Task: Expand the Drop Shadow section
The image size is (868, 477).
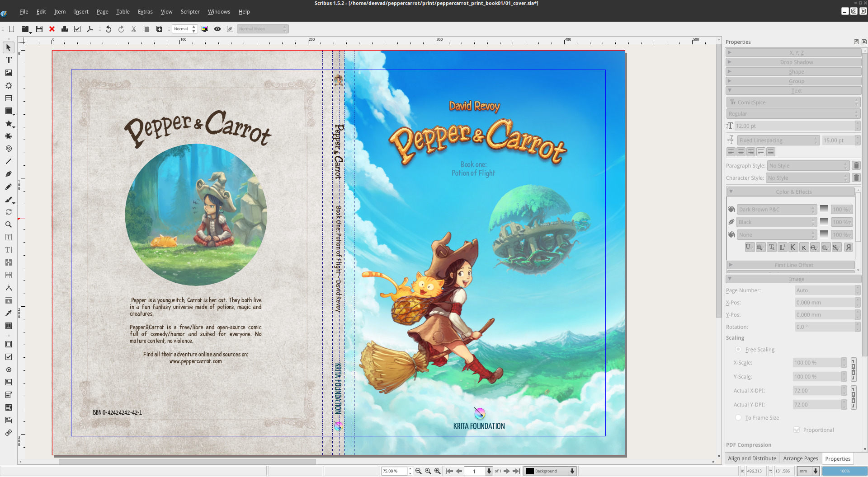Action: (x=793, y=62)
